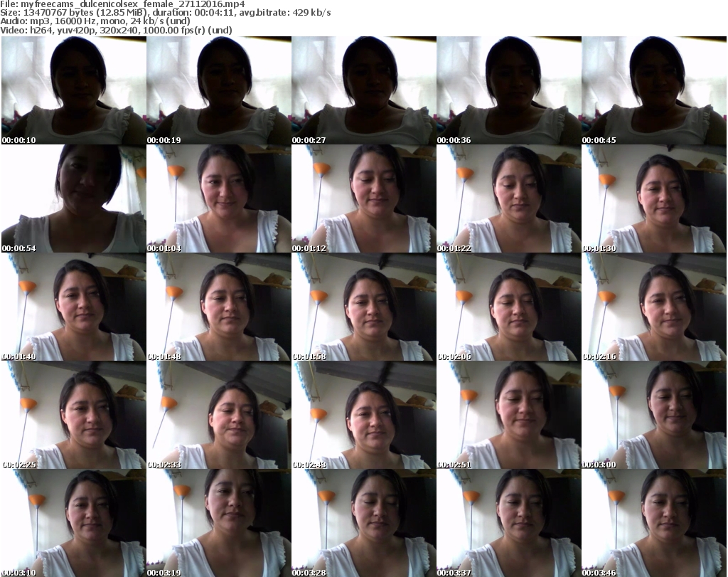Click the Size and duration info line

[x=165, y=14]
